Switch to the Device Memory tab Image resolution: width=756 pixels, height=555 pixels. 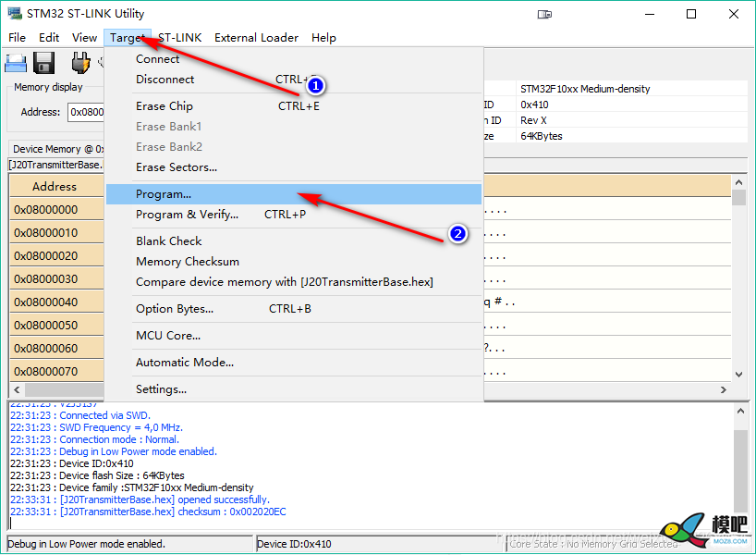click(56, 149)
